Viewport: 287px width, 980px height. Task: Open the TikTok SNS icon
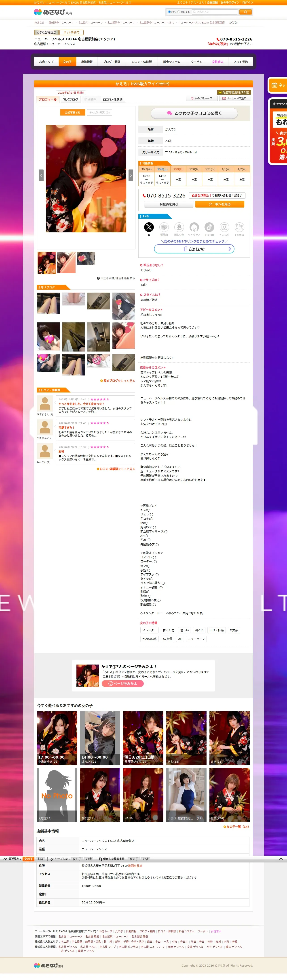(209, 227)
